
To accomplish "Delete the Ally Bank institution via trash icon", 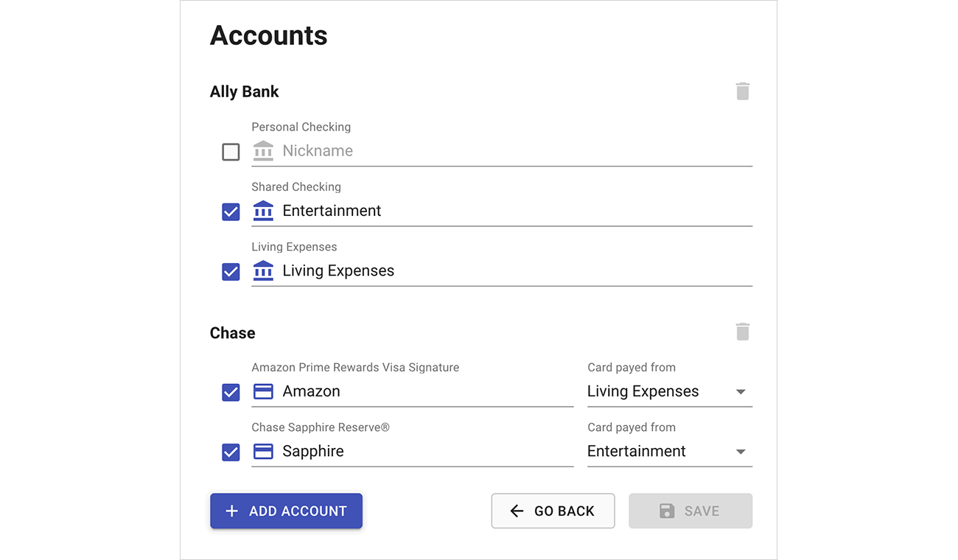I will coord(742,91).
